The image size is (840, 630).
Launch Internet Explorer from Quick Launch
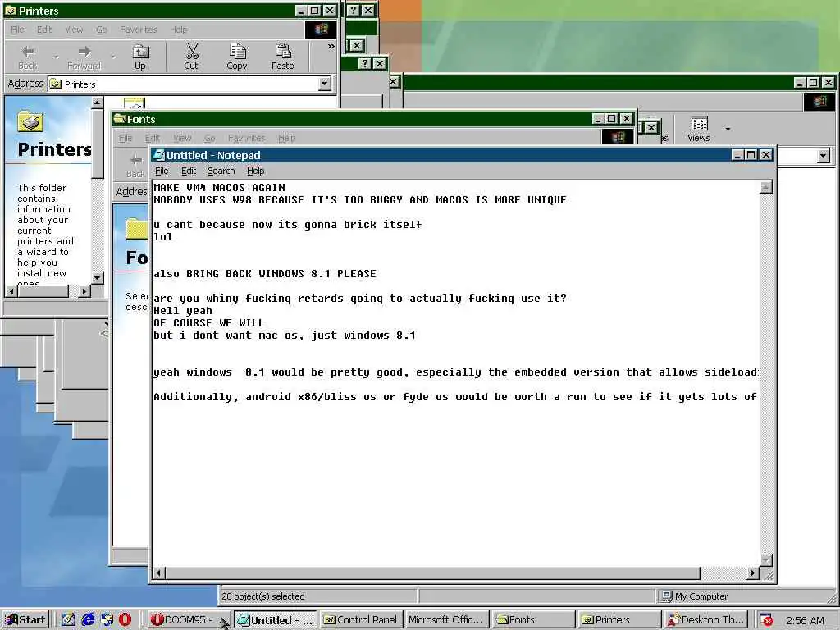click(88, 620)
